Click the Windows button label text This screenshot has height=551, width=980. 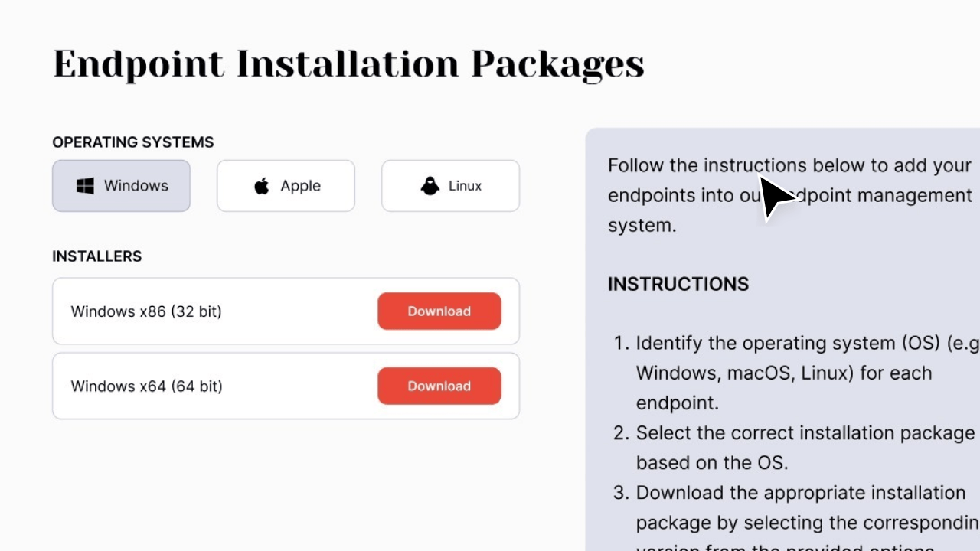coord(136,185)
